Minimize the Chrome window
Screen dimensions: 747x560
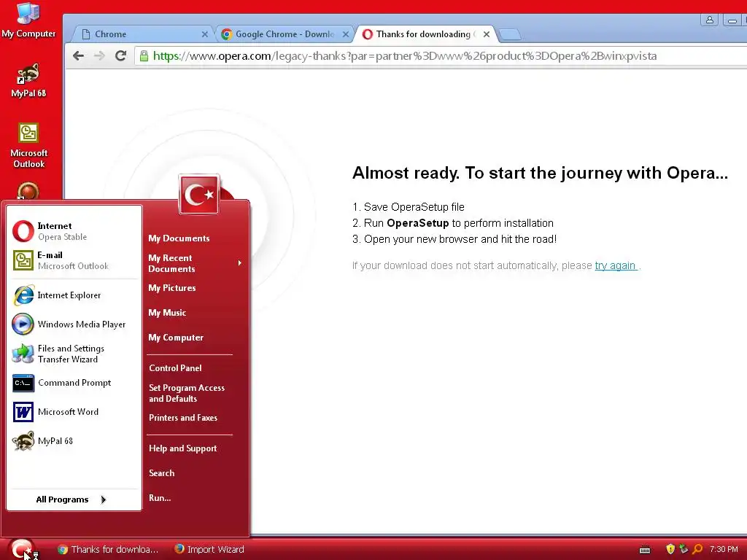tap(732, 20)
